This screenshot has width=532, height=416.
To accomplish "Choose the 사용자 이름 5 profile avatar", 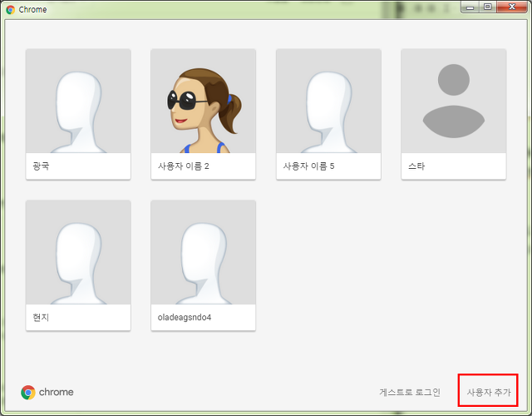I will pyautogui.click(x=328, y=101).
